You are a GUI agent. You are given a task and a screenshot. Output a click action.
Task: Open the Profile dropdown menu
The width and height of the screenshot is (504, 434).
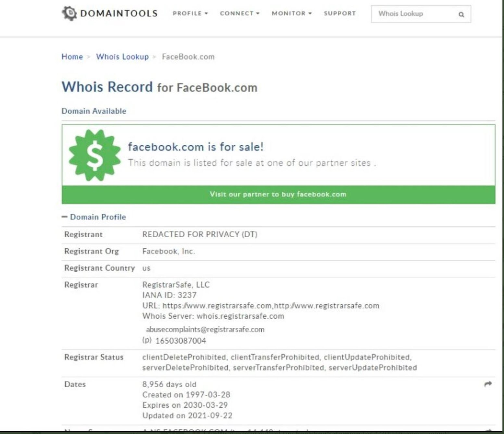coord(190,13)
